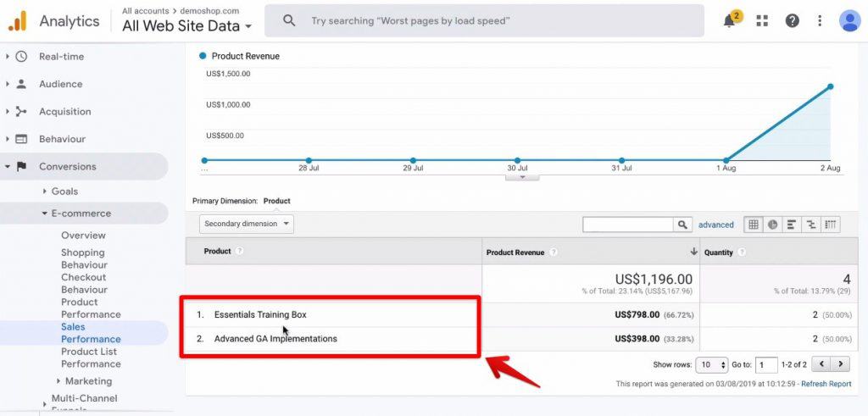Select the data table view icon
The image size is (868, 416).
point(753,225)
